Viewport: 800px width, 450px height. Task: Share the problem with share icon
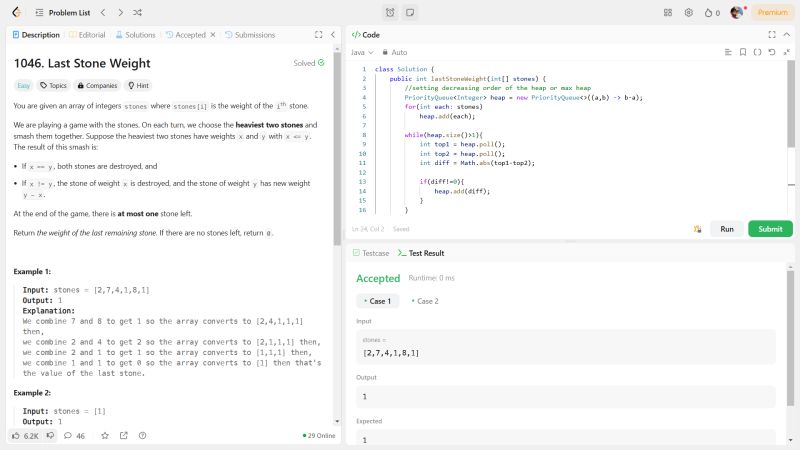[x=123, y=436]
